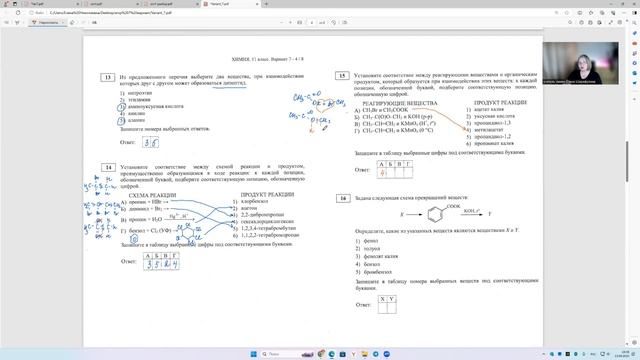Image resolution: width=640 pixels, height=360 pixels.
Task: Switch to the second PDF tab
Action: [110, 4]
